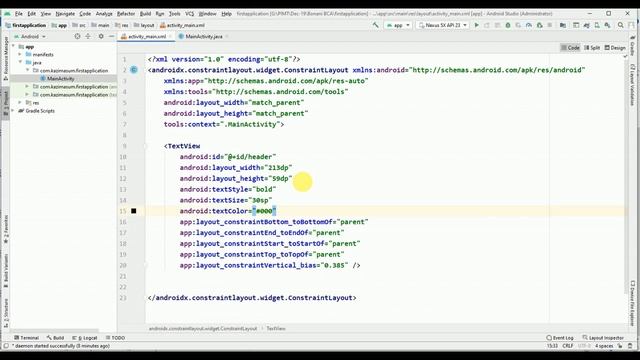This screenshot has width=640, height=360.
Task: Expand Gradle Scripts node
Action: [x=13, y=111]
